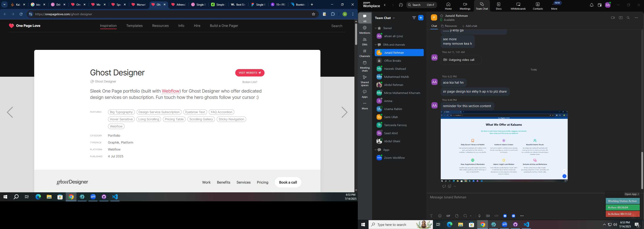Viewport: 644px width, 229px height.
Task: Open more options in chat header
Action: point(636,18)
